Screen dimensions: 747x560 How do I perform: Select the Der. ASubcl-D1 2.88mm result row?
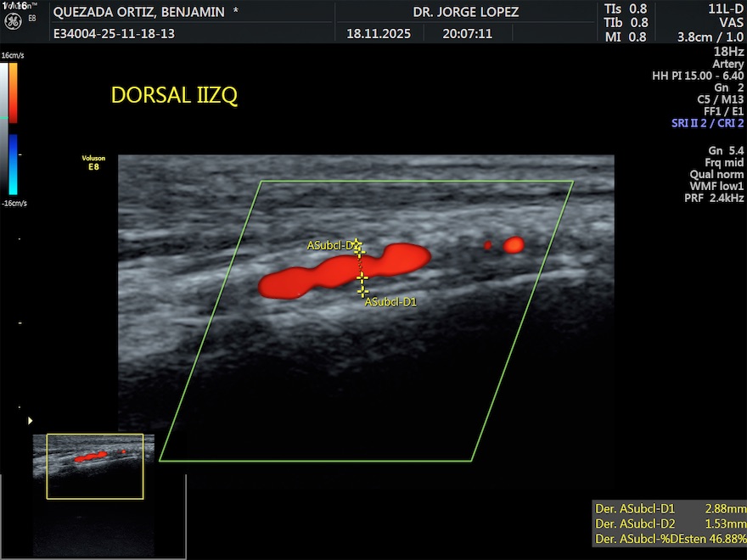point(670,508)
